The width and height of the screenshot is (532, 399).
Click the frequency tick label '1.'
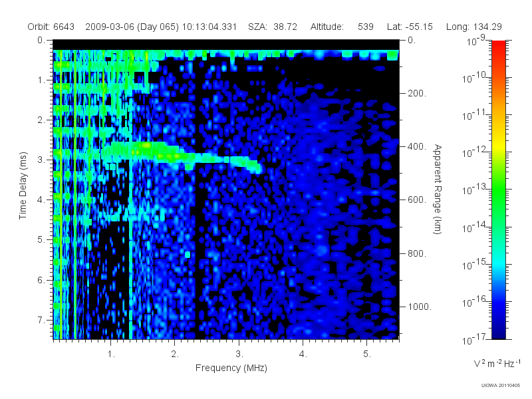(111, 354)
